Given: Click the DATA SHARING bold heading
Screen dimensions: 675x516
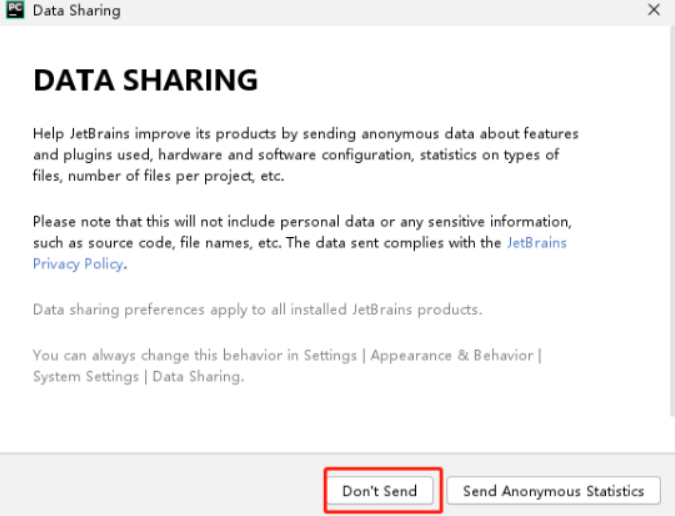Looking at the screenshot, I should tap(146, 80).
